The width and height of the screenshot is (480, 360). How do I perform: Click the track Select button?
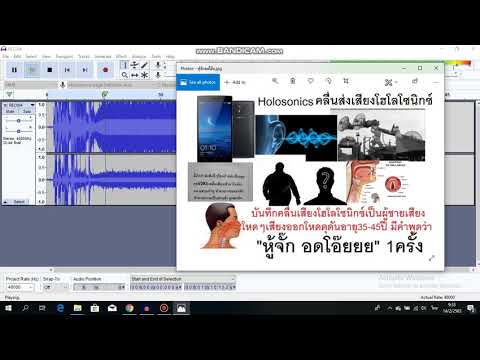pyautogui.click(x=19, y=202)
